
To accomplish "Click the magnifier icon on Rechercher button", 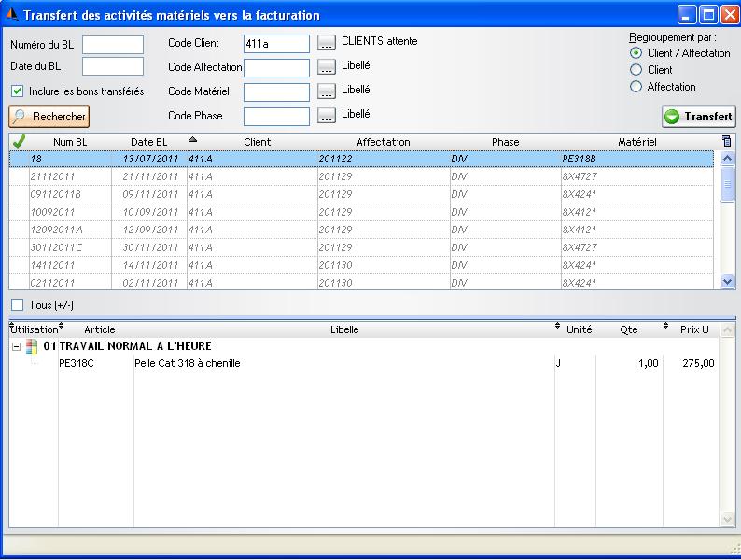I will pos(19,117).
